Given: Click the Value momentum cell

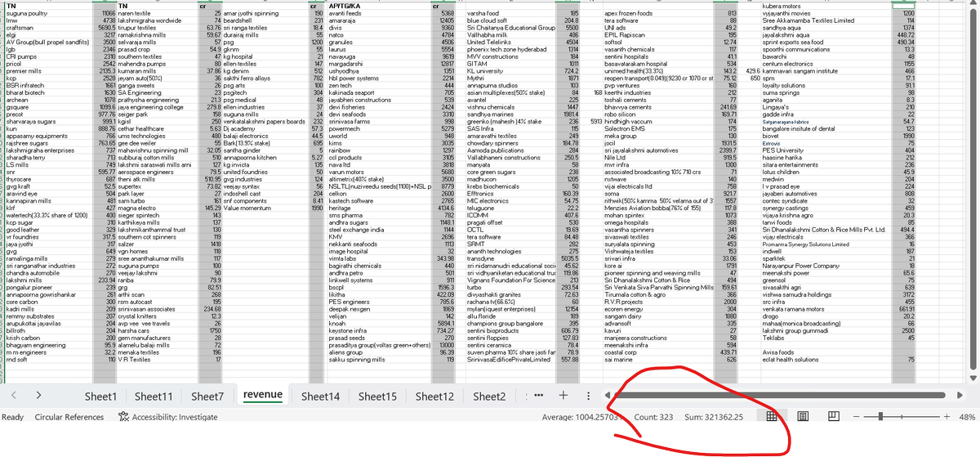Looking at the screenshot, I should pos(265,208).
